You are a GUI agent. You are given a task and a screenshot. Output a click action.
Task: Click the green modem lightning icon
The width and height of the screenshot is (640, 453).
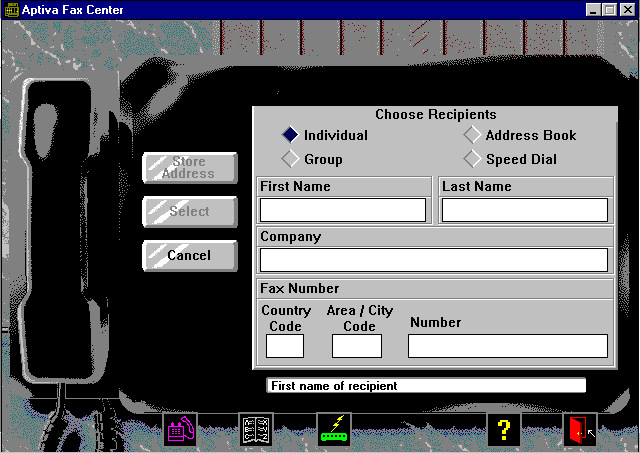334,430
